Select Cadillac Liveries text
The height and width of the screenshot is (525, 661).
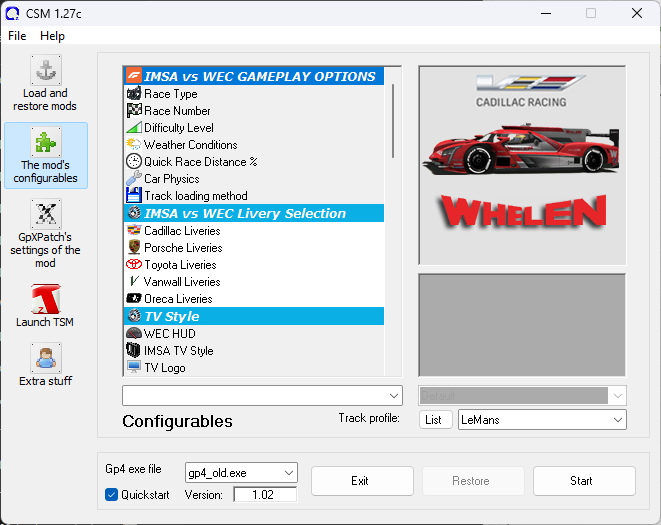182,231
